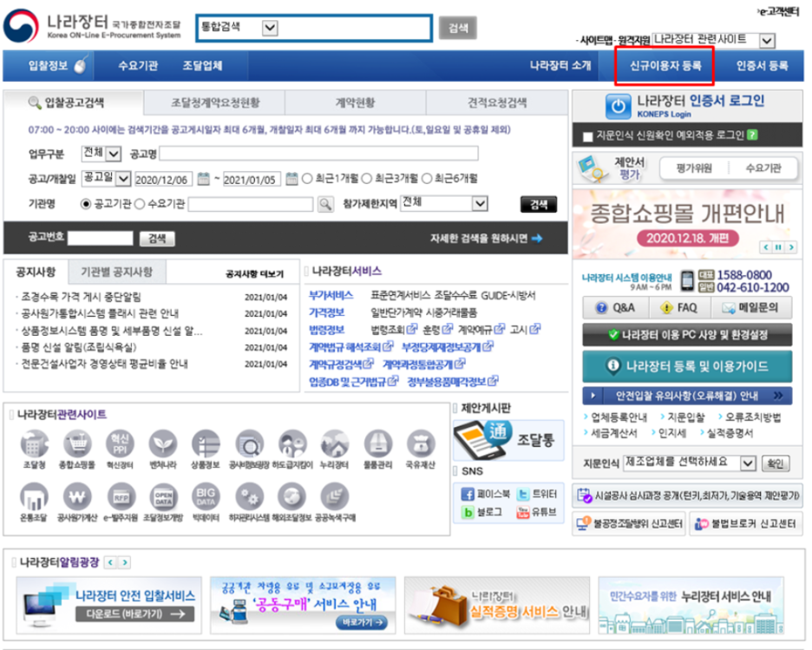Click the fingerprint login help question icon
Screen dimensions: 812x650
tap(752, 135)
